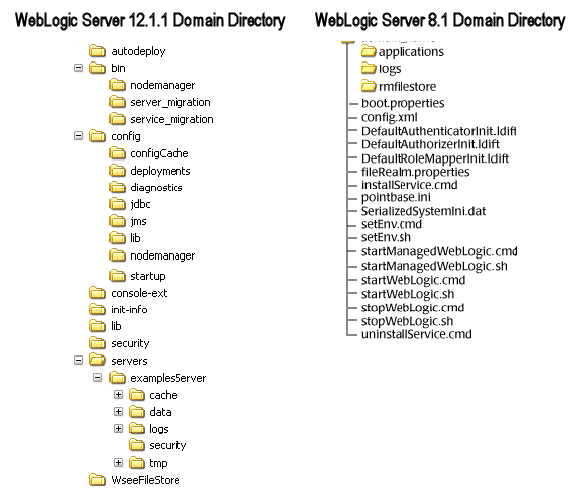Click the server_migration folder icon
This screenshot has width=585, height=491.
coord(117,101)
